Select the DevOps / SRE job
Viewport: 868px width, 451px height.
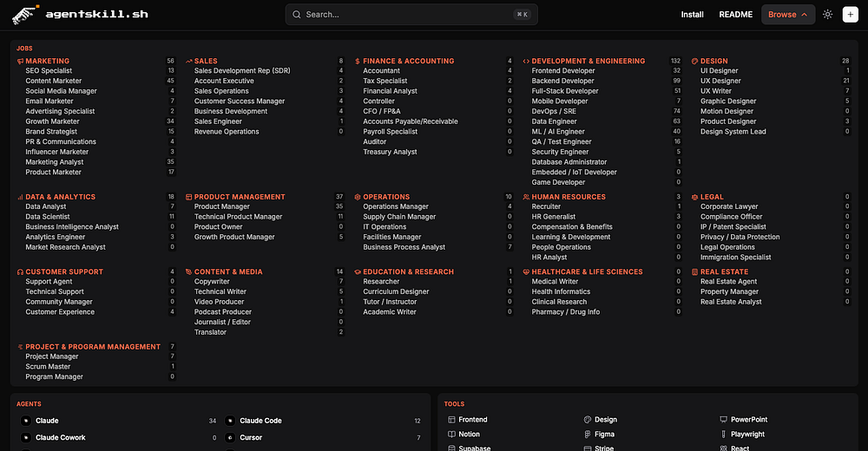(x=554, y=111)
